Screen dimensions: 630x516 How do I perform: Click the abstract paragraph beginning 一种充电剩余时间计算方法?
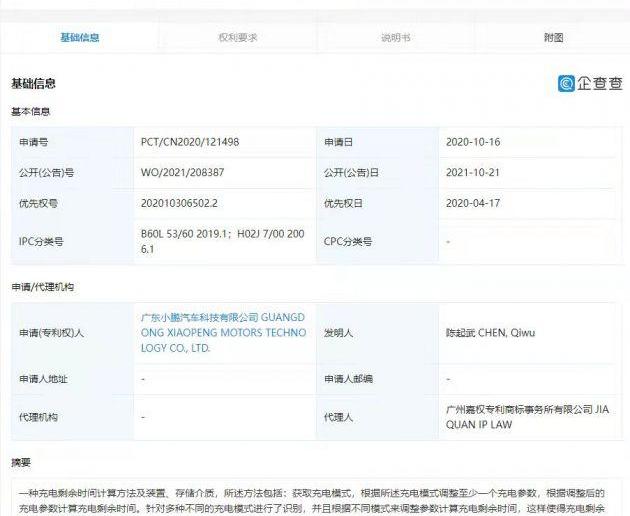(312, 501)
